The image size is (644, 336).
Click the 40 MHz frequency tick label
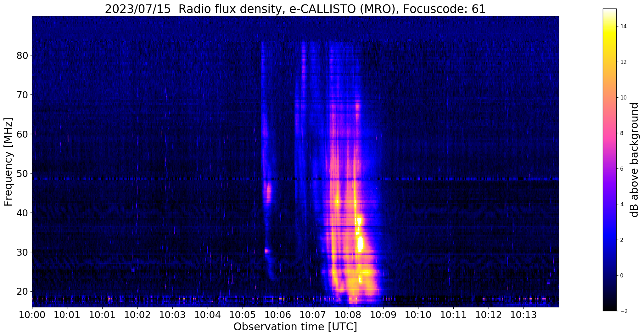(x=23, y=213)
